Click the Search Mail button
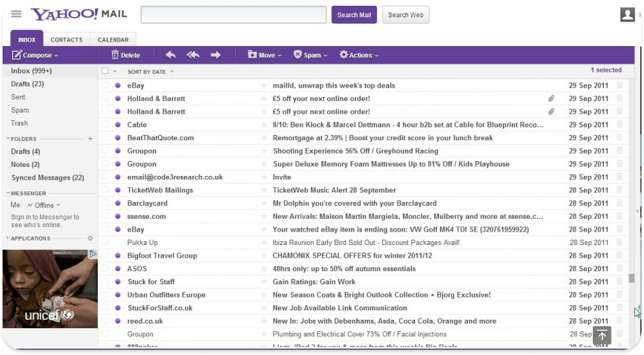Viewport: 644px width, 355px height. point(354,15)
